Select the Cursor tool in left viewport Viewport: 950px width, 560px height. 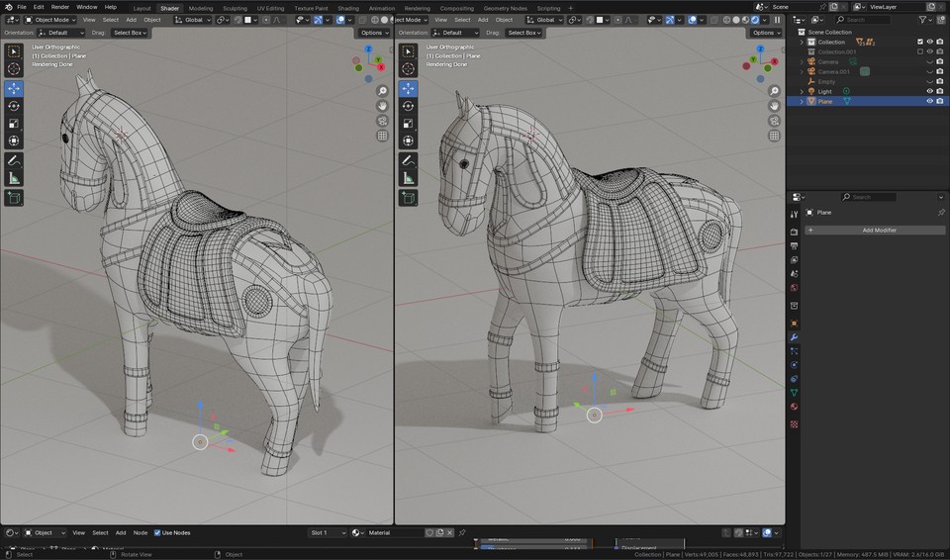point(14,69)
